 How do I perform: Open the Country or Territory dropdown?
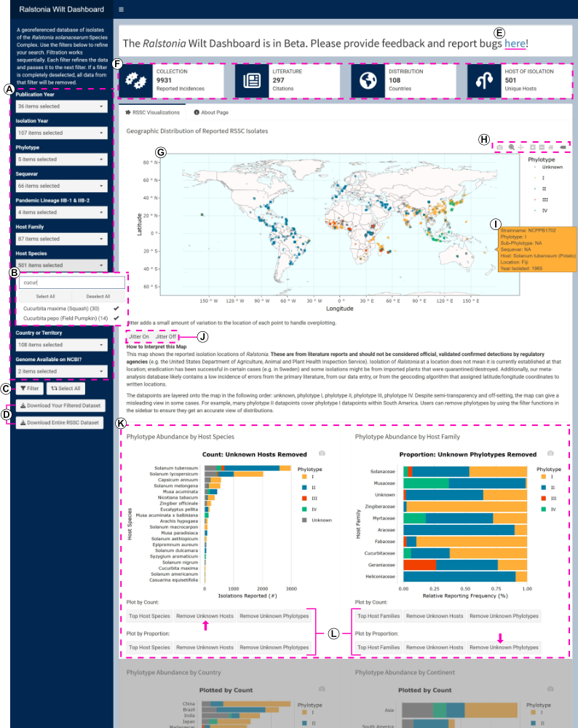61,345
